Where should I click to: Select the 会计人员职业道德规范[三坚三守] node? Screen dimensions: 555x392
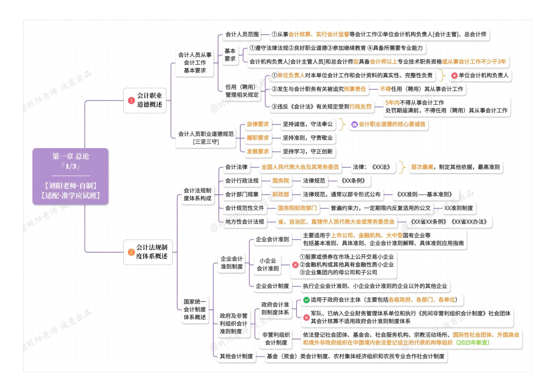coord(206,138)
